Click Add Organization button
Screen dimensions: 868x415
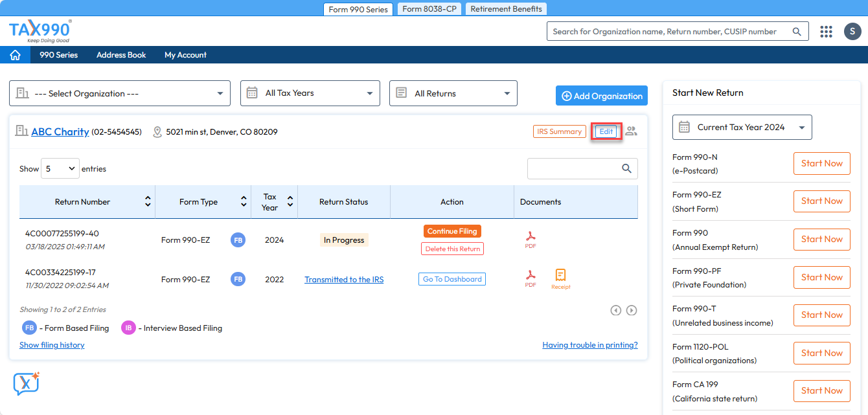point(602,96)
